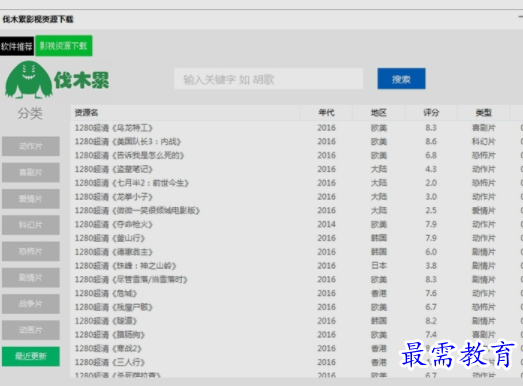Click 香港 region in 危城 row
Screen dimensions: 523x386
click(379, 293)
